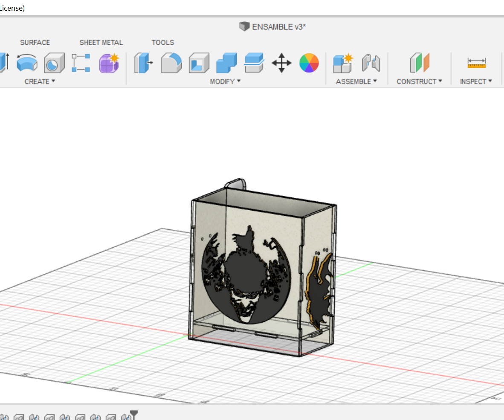Click the Combine tool

tap(226, 63)
